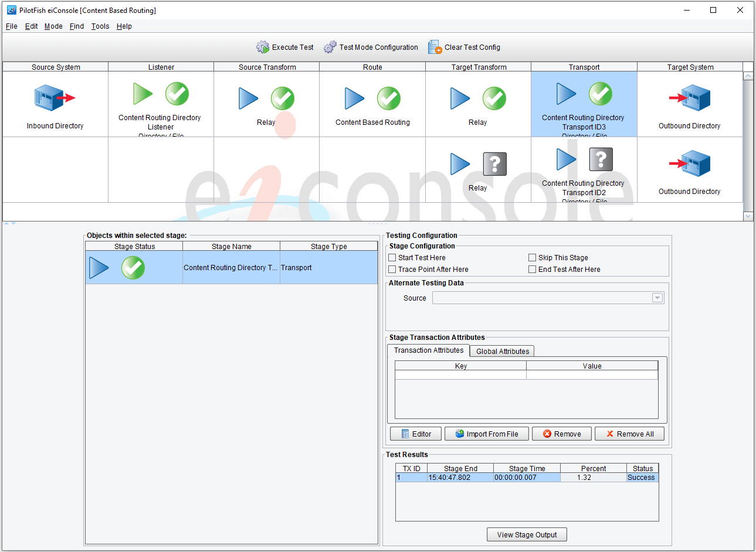Click the Clear Test Config icon
Image resolution: width=756 pixels, height=552 pixels.
click(x=435, y=47)
